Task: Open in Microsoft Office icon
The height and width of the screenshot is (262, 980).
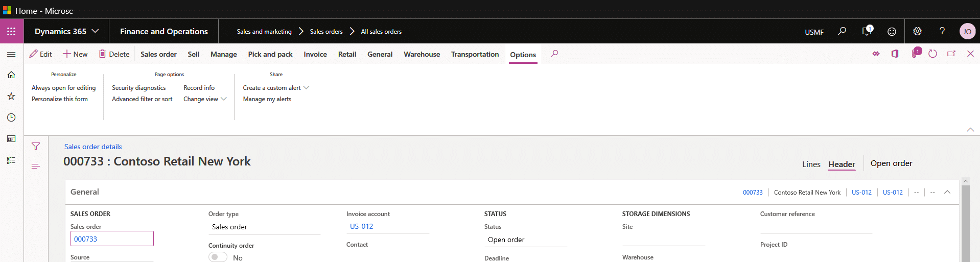Action: point(895,54)
